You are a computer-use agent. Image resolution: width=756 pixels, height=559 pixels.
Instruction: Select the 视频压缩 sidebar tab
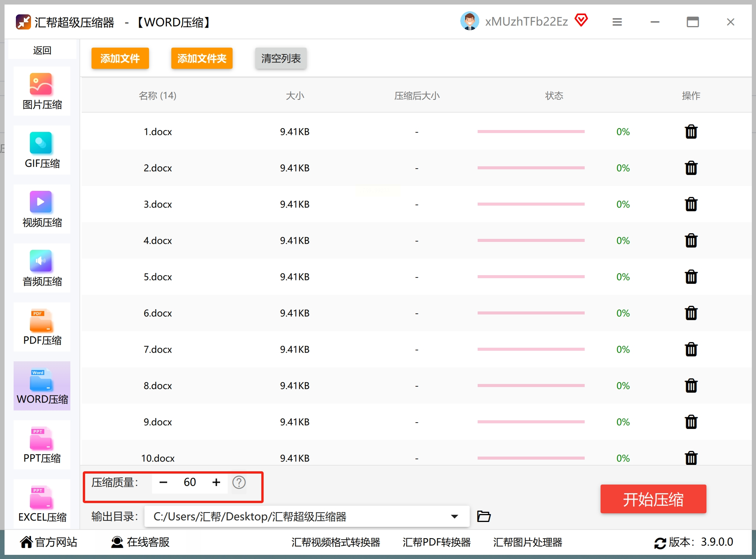point(42,209)
